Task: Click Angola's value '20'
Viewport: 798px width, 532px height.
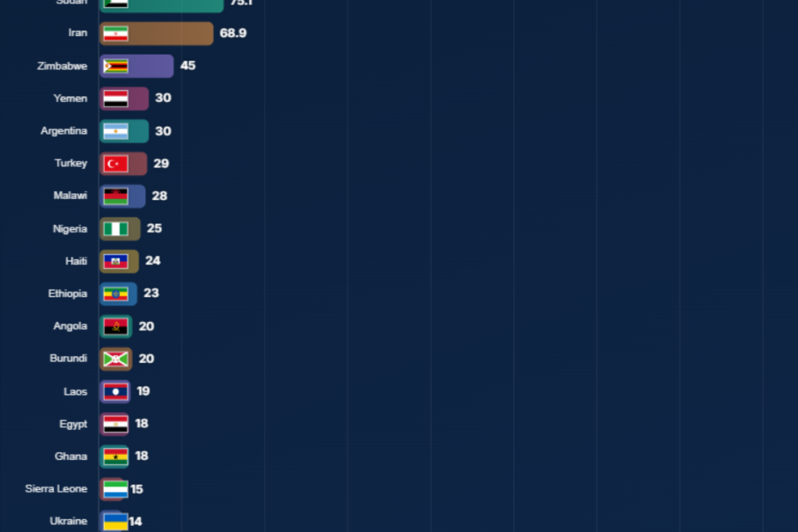Action: coord(146,326)
